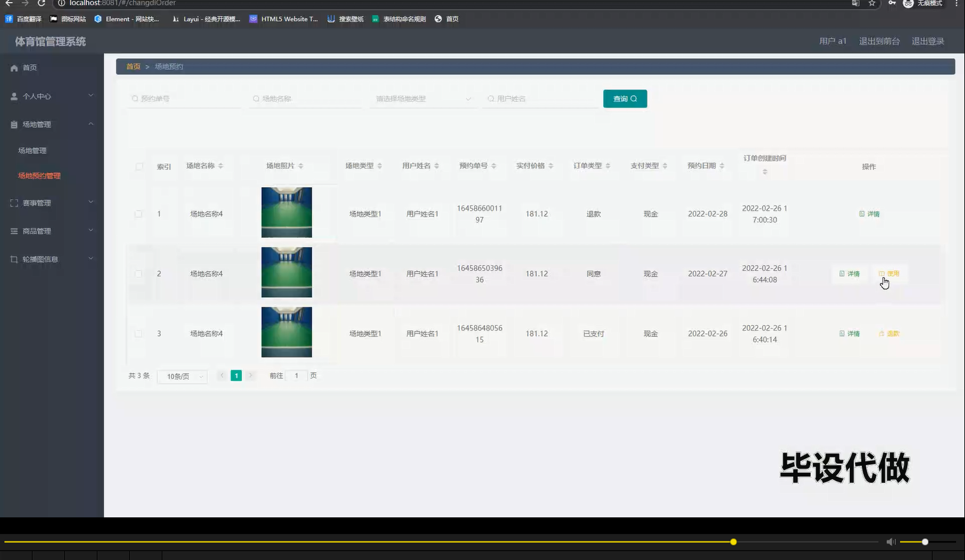This screenshot has height=560, width=965.
Task: Open 图标网站 bookmark
Action: pyautogui.click(x=68, y=19)
